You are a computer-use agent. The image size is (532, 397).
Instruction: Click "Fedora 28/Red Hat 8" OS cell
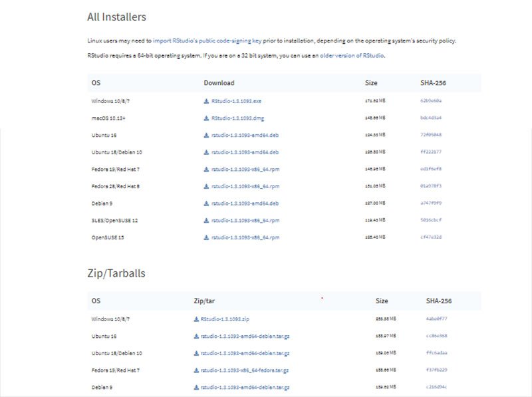[115, 186]
